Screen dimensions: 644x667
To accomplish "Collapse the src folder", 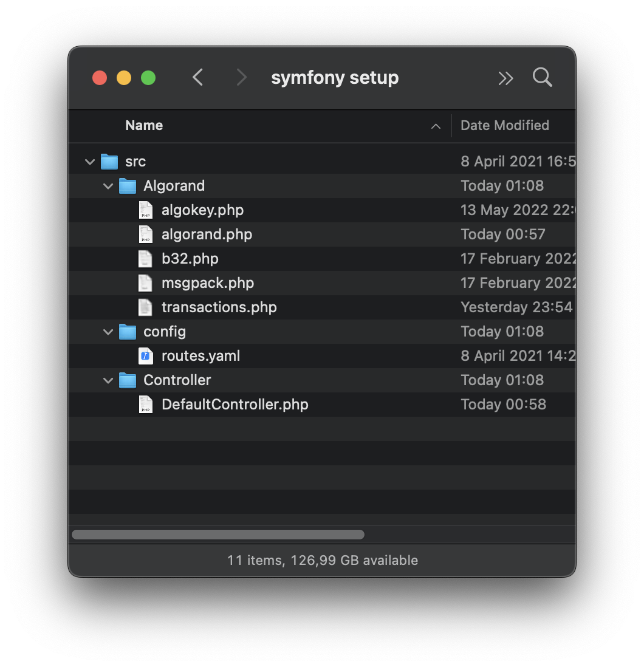I will [90, 162].
